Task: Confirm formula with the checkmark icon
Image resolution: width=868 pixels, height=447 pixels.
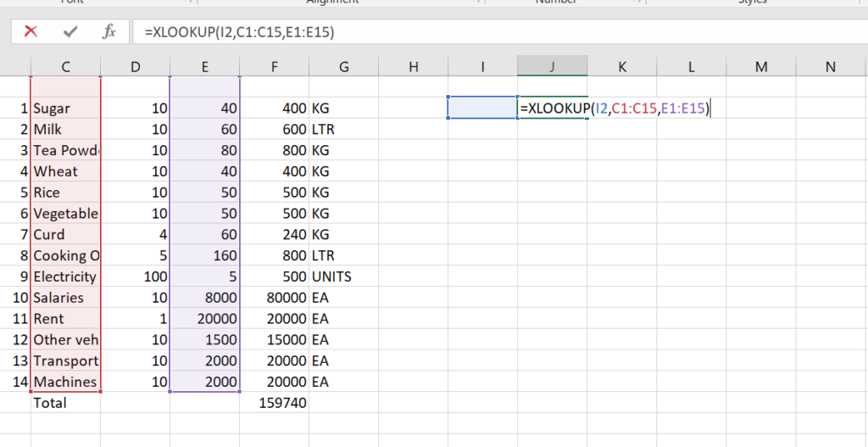Action: [x=70, y=32]
